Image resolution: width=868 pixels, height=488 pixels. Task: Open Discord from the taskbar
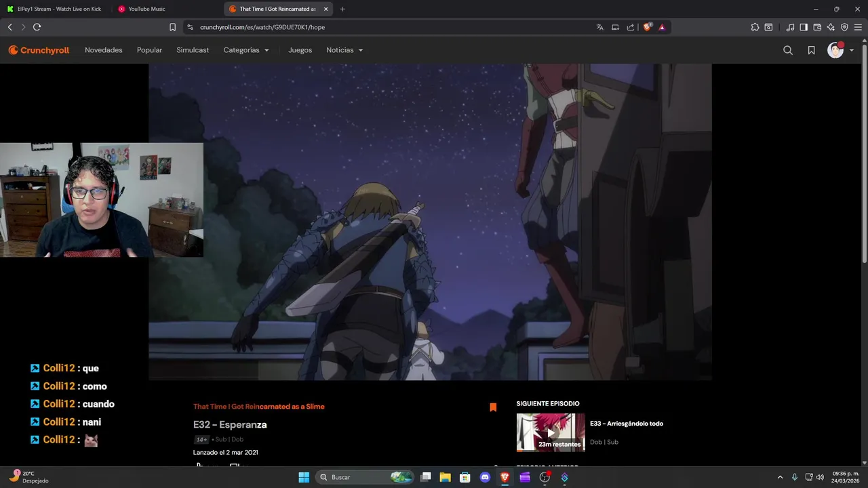click(x=485, y=477)
